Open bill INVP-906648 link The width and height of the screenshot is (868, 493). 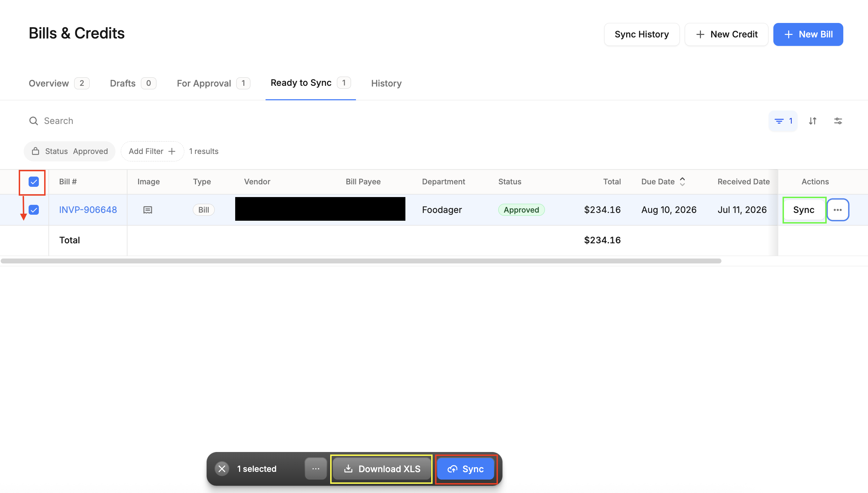pyautogui.click(x=88, y=210)
